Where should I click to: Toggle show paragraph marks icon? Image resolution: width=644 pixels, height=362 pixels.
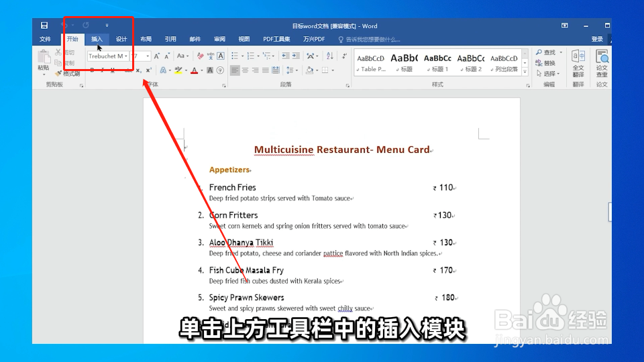click(344, 56)
